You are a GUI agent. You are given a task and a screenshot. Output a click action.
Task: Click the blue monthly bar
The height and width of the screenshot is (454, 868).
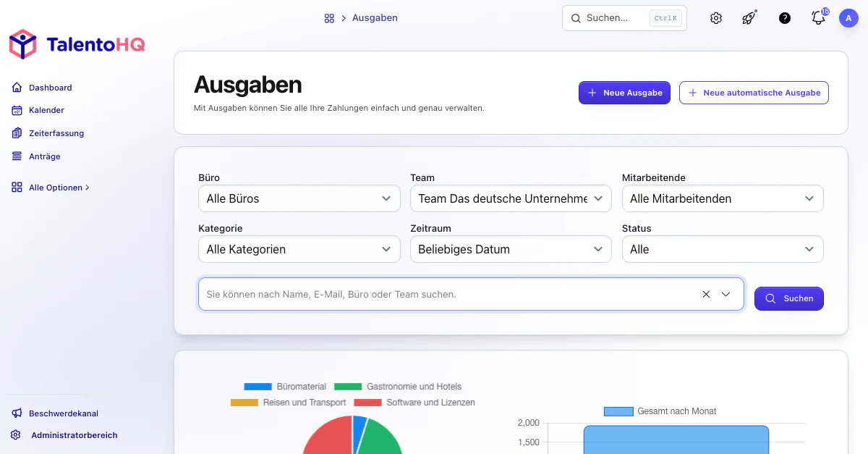pyautogui.click(x=676, y=440)
